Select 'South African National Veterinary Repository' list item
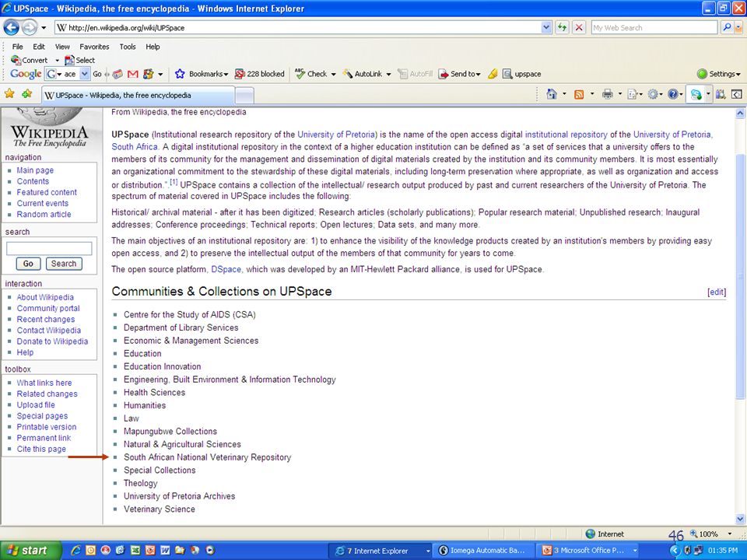This screenshot has width=747, height=560. (x=207, y=457)
